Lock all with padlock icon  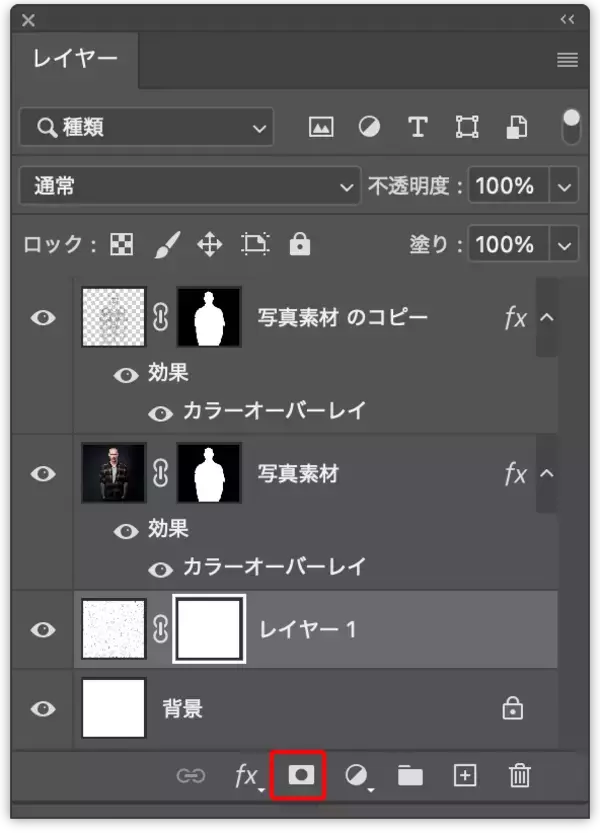coord(300,244)
